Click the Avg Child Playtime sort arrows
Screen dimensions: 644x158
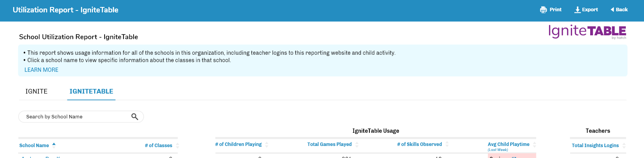coord(535,144)
